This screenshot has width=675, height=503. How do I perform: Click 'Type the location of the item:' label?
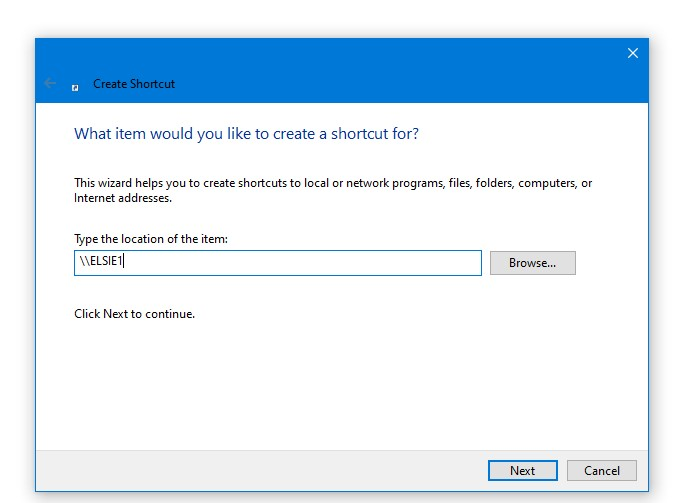[151, 239]
